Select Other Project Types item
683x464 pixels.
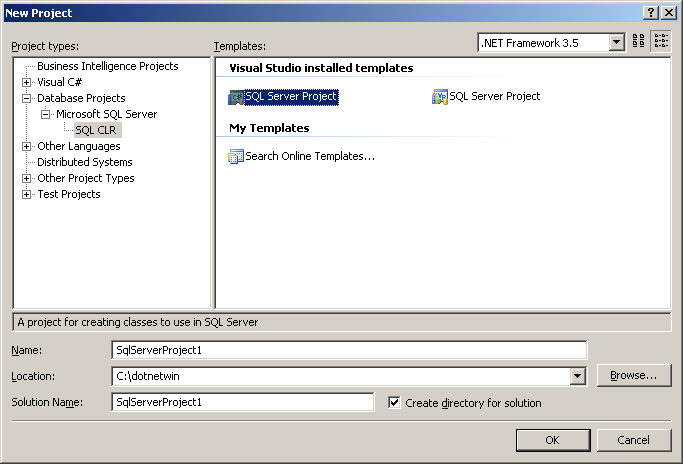(x=85, y=178)
